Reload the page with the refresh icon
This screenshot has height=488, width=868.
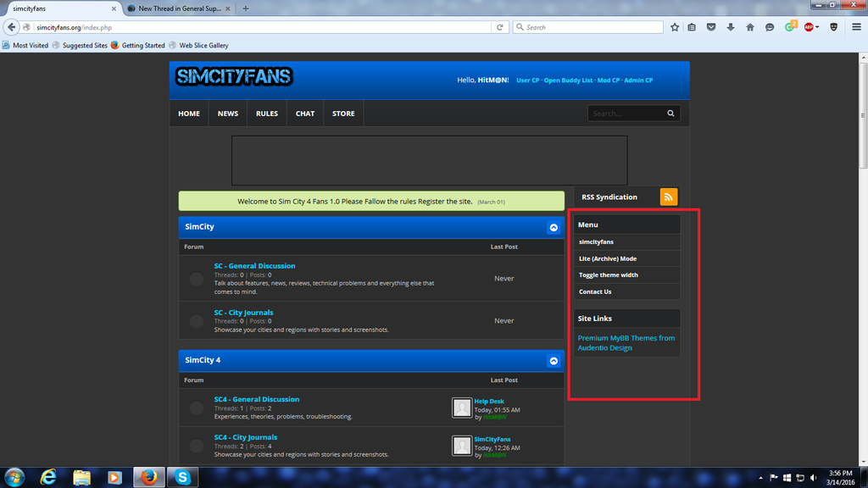click(500, 27)
